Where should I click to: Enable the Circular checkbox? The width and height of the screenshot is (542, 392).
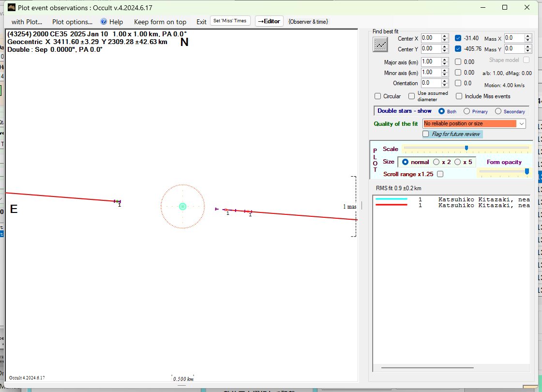click(378, 96)
